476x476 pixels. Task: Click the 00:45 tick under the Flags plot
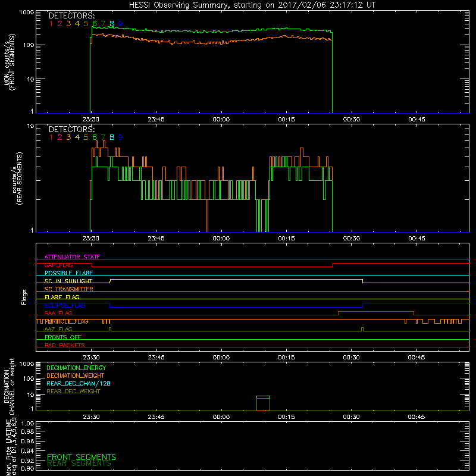[416, 358]
